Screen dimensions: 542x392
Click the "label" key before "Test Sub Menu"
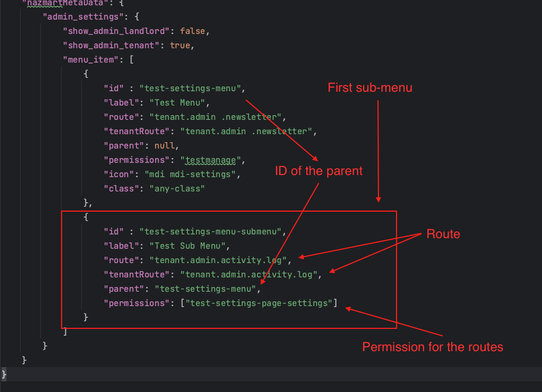tap(121, 246)
